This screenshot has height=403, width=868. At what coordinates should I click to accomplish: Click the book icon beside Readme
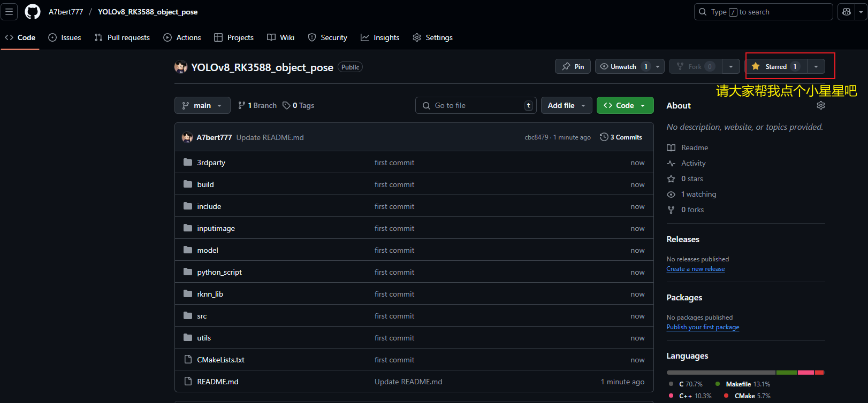(x=671, y=148)
